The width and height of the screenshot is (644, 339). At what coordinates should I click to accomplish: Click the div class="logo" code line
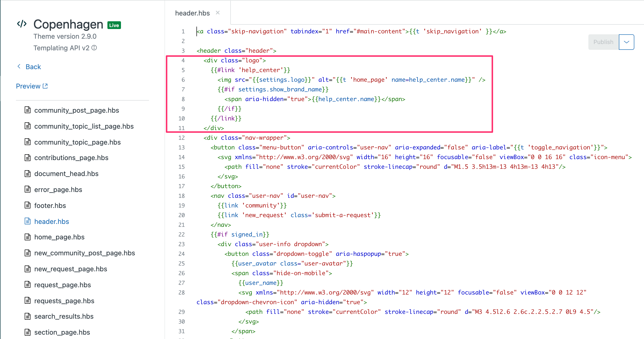coord(234,60)
